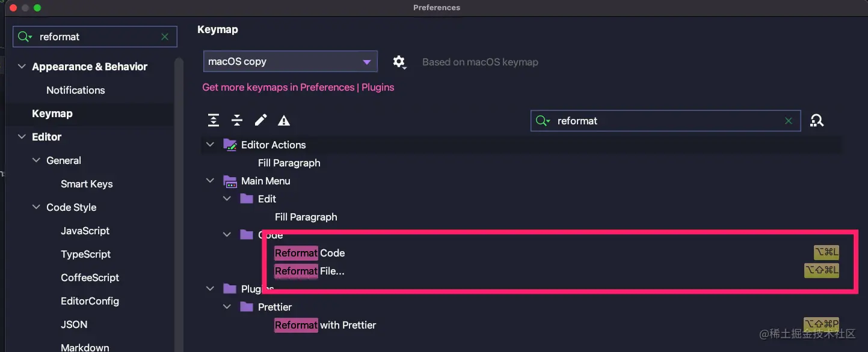Open the Smart Keys settings page
Screen dimensions: 868x352
click(x=87, y=184)
